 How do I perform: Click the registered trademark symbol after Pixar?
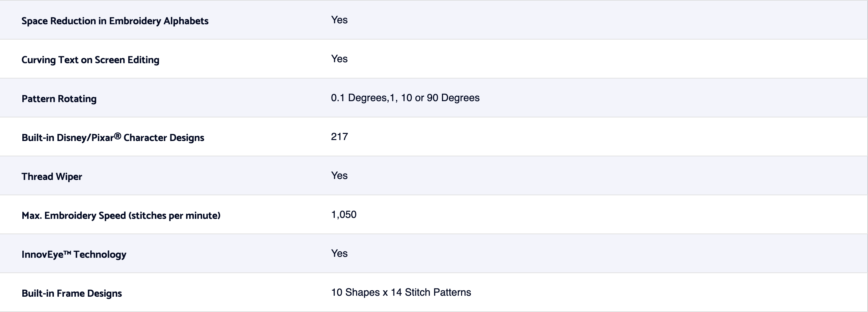click(117, 136)
